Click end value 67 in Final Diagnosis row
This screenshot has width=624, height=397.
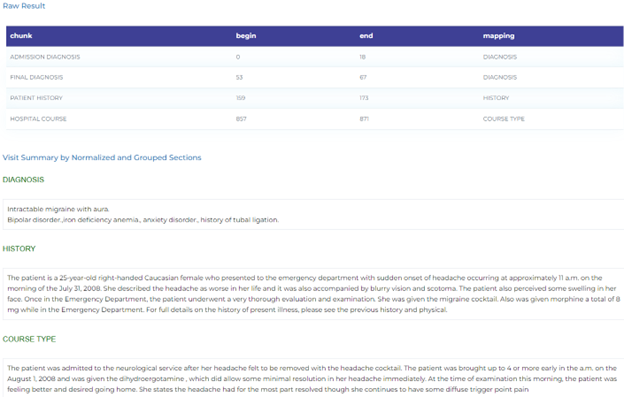(x=363, y=77)
